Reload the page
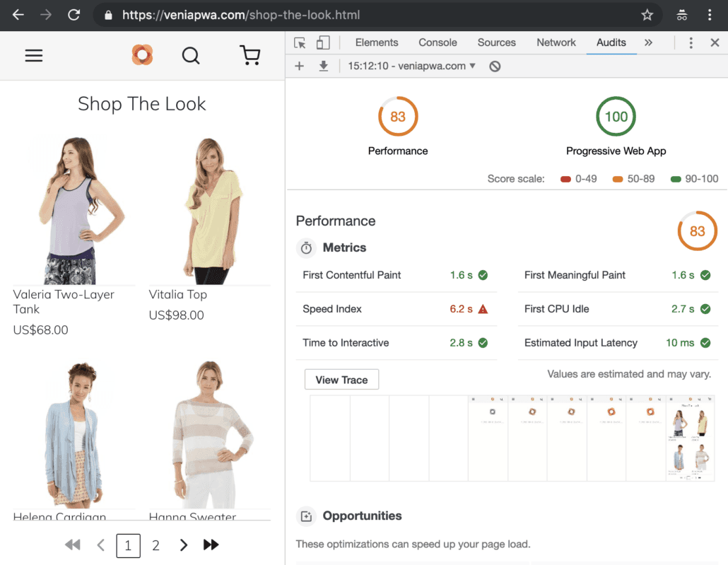 tap(74, 15)
